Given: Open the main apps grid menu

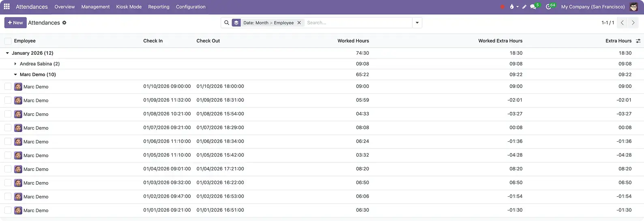Looking at the screenshot, I should tap(6, 6).
